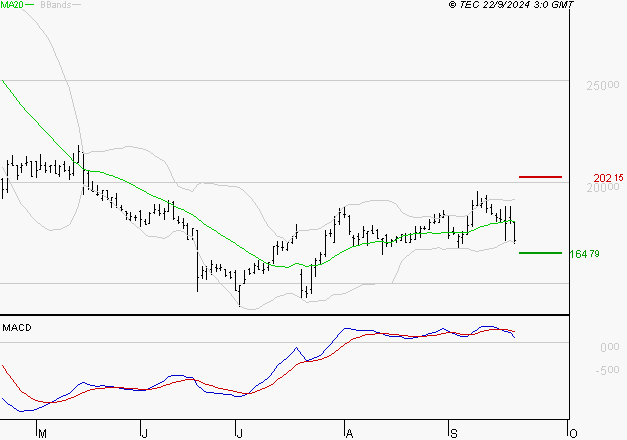
Task: Click the O month label on time axis
Action: 573,434
